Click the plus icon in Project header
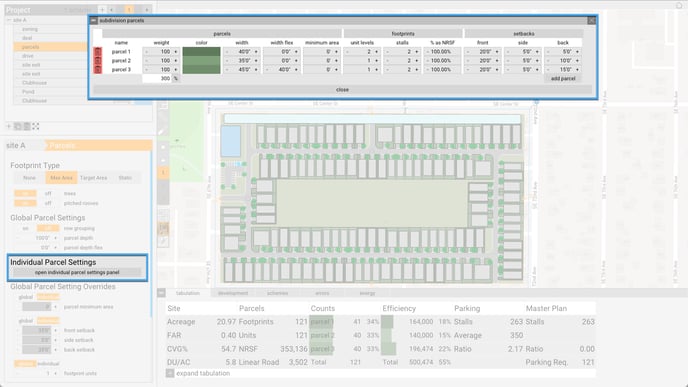 pyautogui.click(x=102, y=10)
